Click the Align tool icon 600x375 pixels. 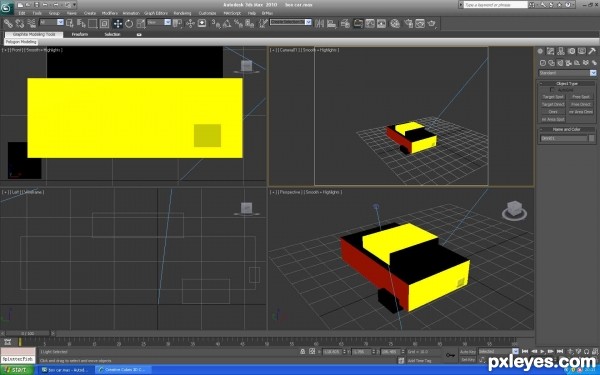pos(331,24)
